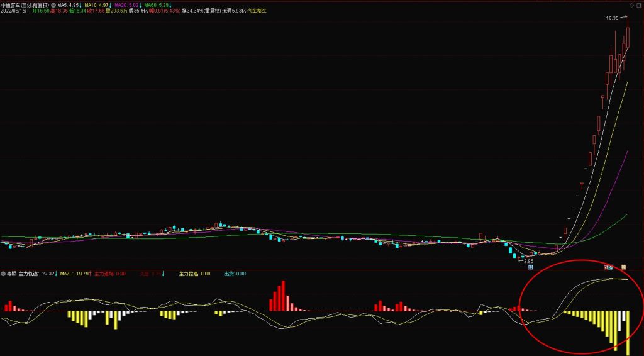Click the 18.35 high price marker

pos(612,18)
